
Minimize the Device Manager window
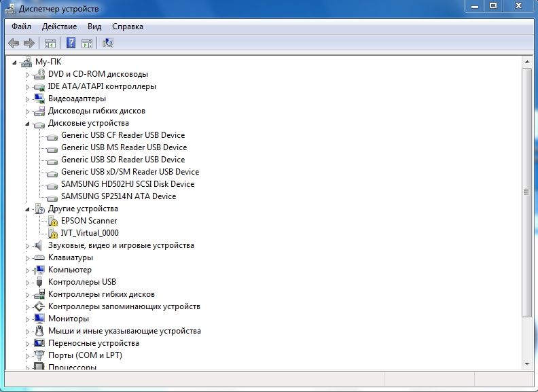point(475,6)
